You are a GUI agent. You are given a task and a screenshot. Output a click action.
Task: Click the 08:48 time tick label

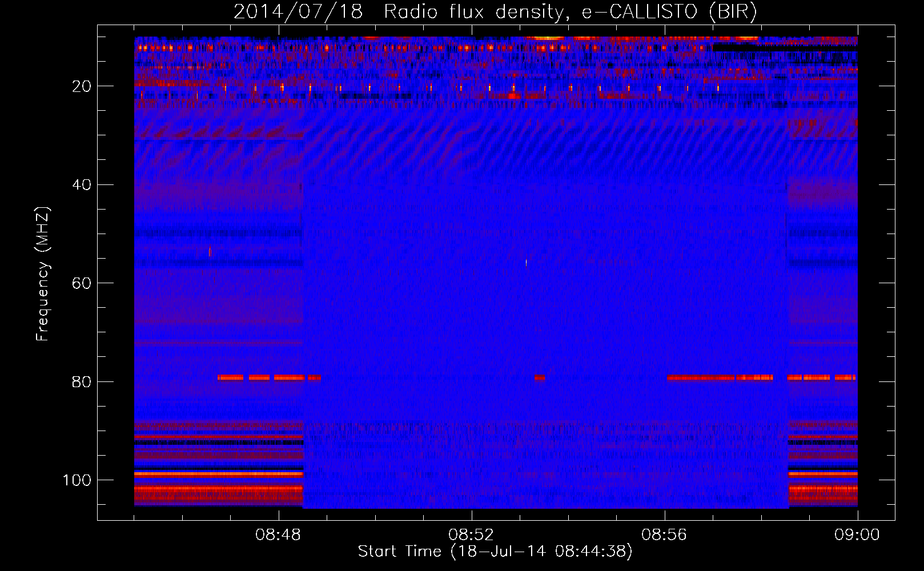coord(279,535)
